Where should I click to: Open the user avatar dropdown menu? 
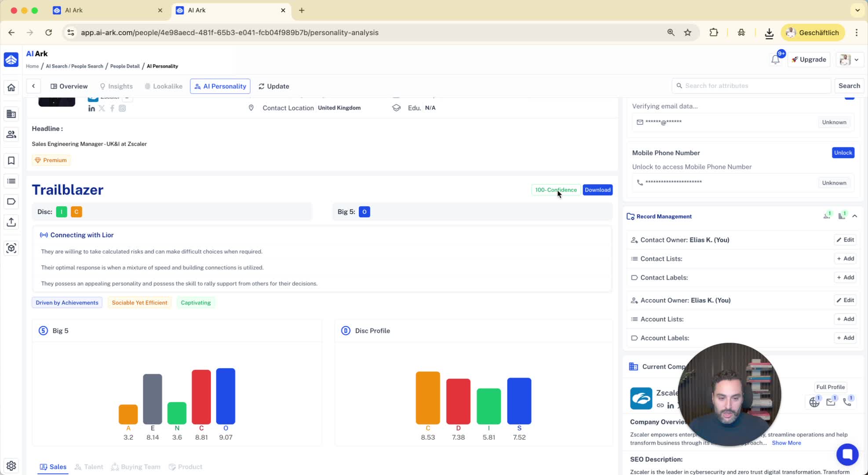tap(849, 60)
